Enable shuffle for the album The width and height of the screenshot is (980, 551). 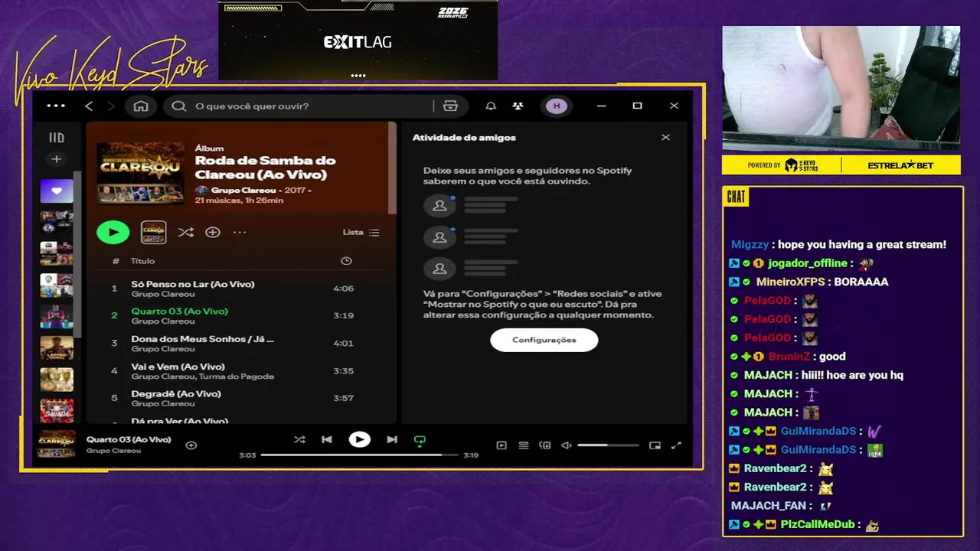[185, 232]
